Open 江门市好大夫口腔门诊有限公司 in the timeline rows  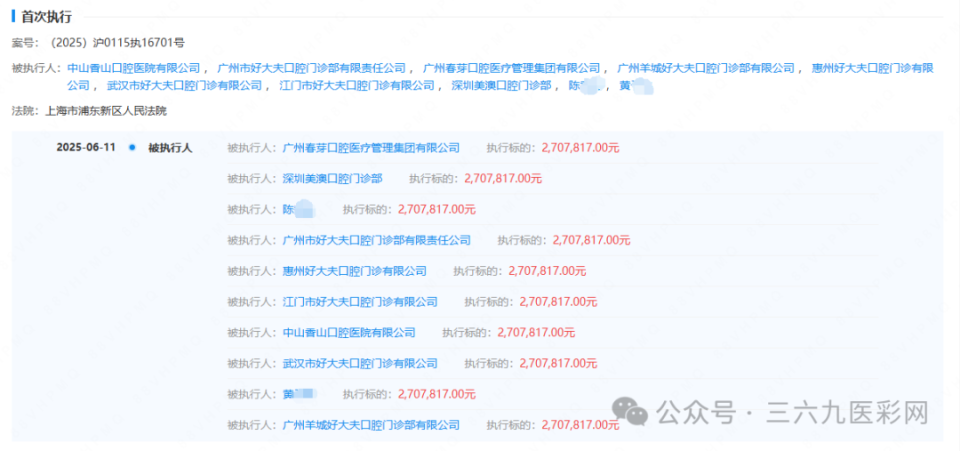coord(360,301)
